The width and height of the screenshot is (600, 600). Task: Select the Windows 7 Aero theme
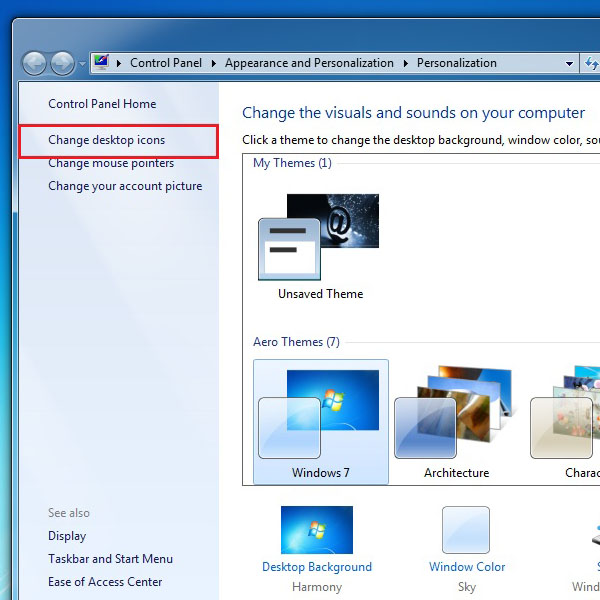tap(321, 422)
